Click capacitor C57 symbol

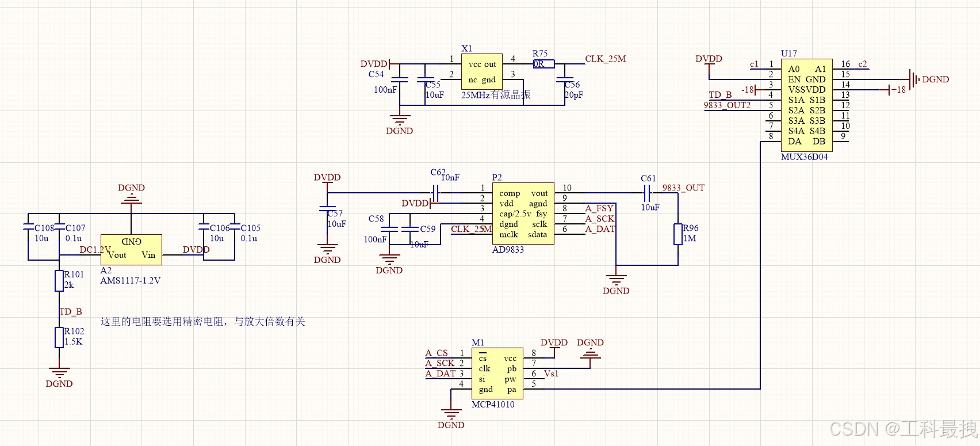pyautogui.click(x=327, y=209)
